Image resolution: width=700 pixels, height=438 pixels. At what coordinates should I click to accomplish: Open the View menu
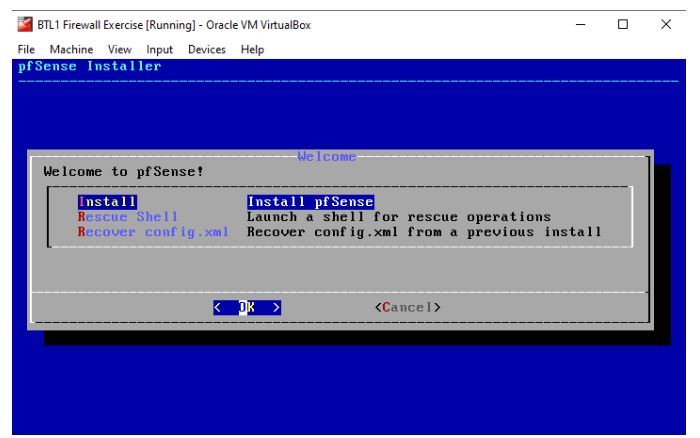pos(120,50)
